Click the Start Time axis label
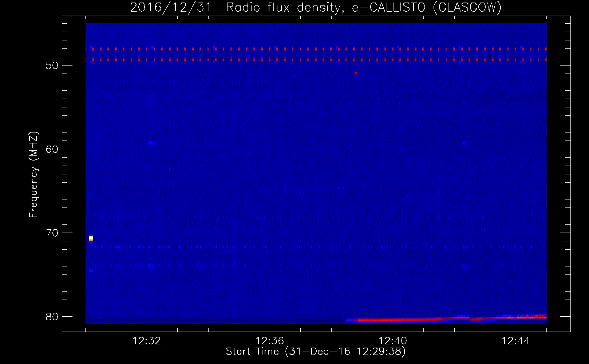Viewport: 589px width, 364px height. click(316, 352)
